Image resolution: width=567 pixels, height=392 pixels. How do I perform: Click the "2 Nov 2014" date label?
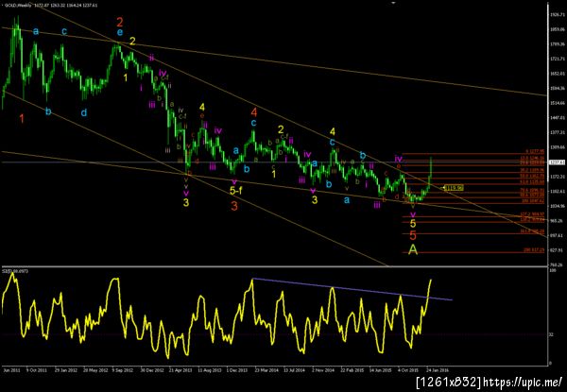322,370
